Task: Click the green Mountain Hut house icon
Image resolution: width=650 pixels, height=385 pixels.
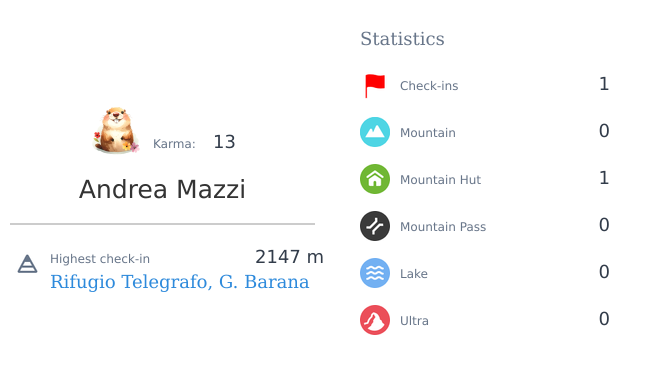Action: tap(375, 179)
